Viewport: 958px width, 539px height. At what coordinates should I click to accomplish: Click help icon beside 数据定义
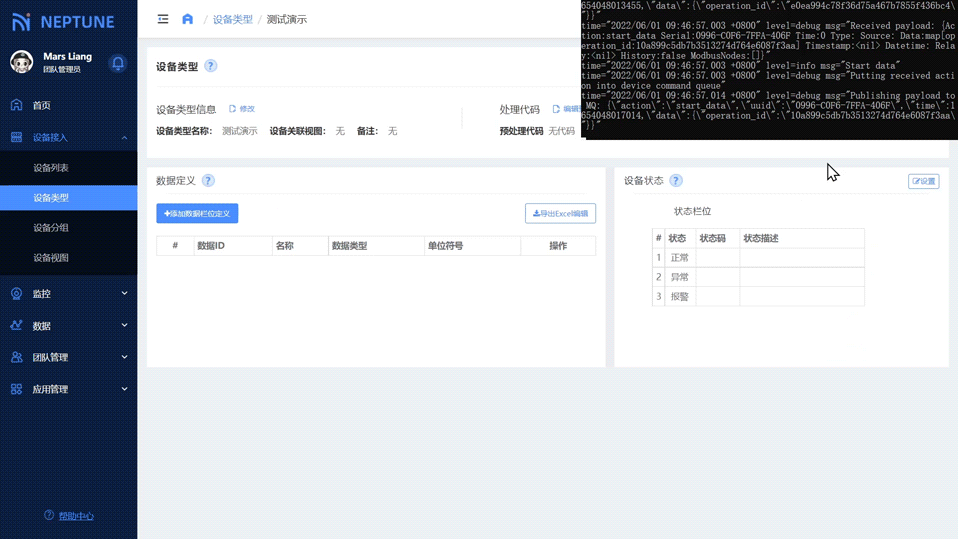(x=208, y=181)
